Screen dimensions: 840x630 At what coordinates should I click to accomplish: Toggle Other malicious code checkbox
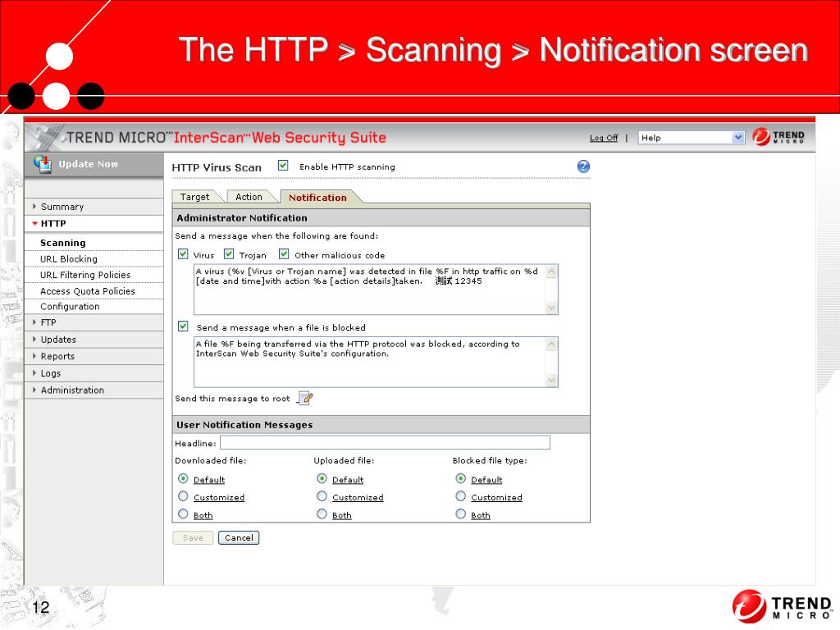284,254
